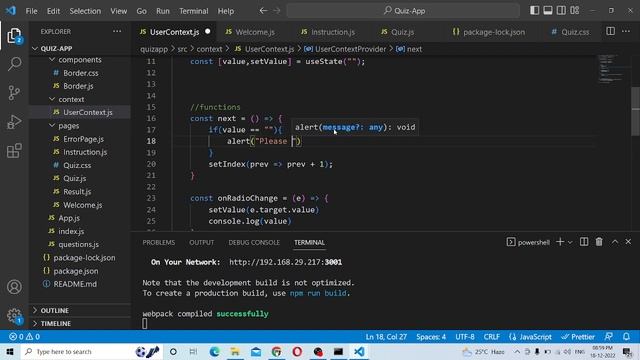Open the Selection menu

[85, 11]
